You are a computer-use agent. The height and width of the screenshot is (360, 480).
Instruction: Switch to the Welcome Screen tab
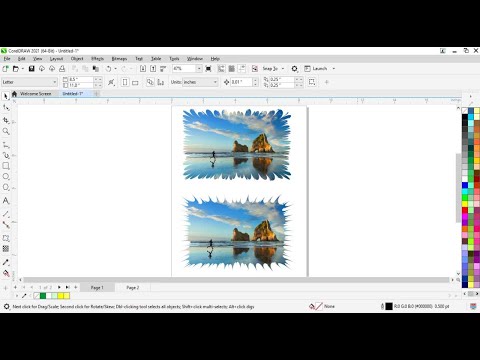[x=35, y=94]
